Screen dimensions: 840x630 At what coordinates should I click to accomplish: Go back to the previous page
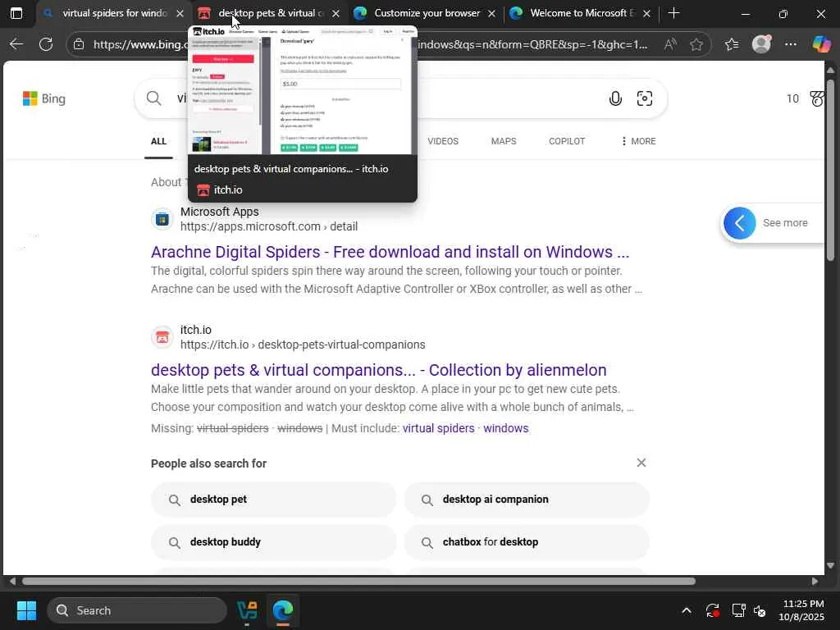click(x=16, y=44)
